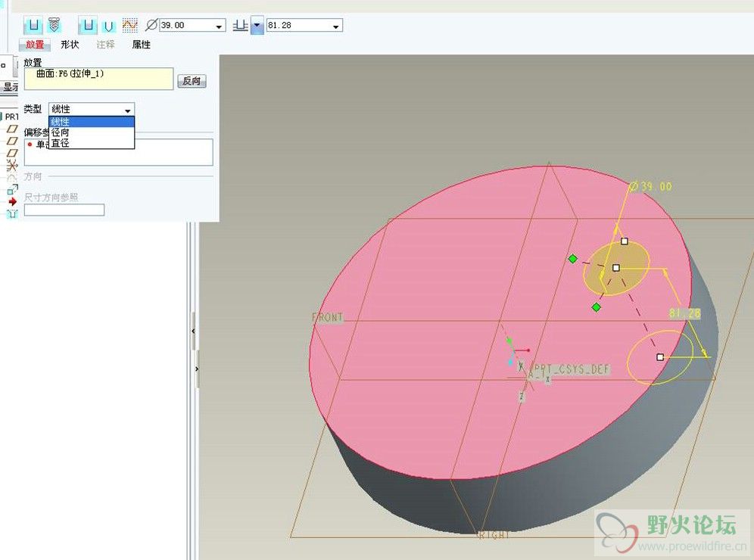This screenshot has height=560, width=754.
Task: Select the hole feature icon in model tree
Action: pos(13,213)
